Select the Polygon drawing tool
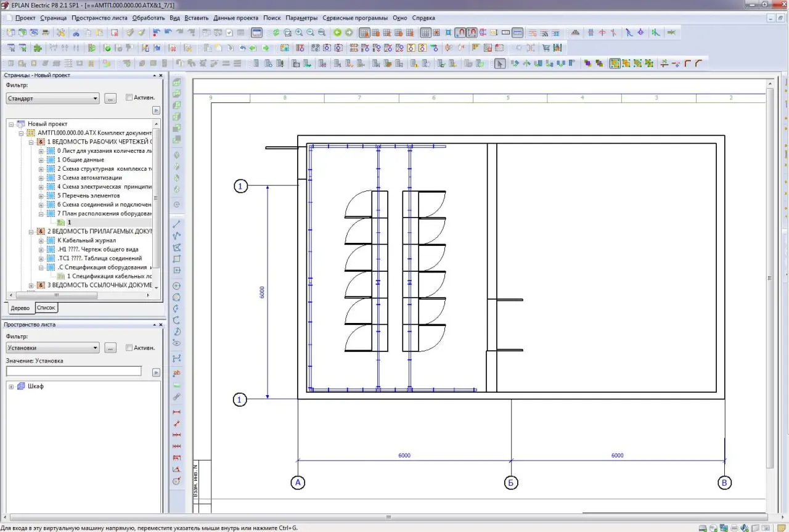This screenshot has height=532, width=789. [x=177, y=247]
